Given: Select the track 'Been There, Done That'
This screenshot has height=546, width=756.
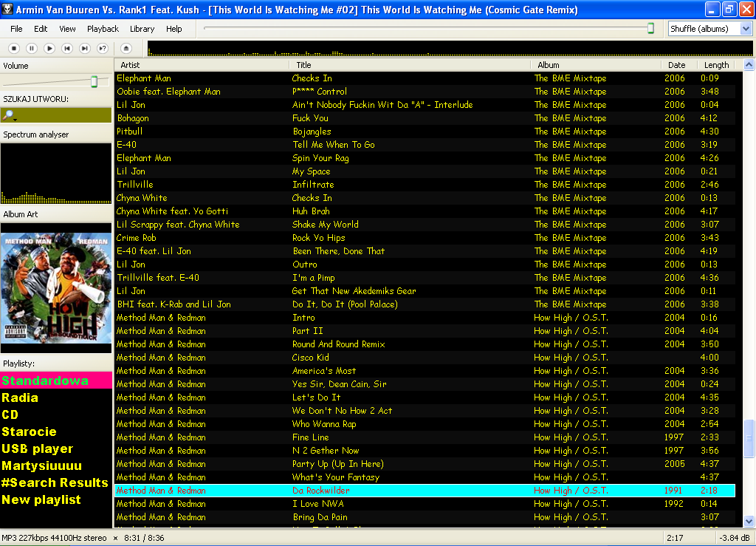Looking at the screenshot, I should [x=425, y=251].
